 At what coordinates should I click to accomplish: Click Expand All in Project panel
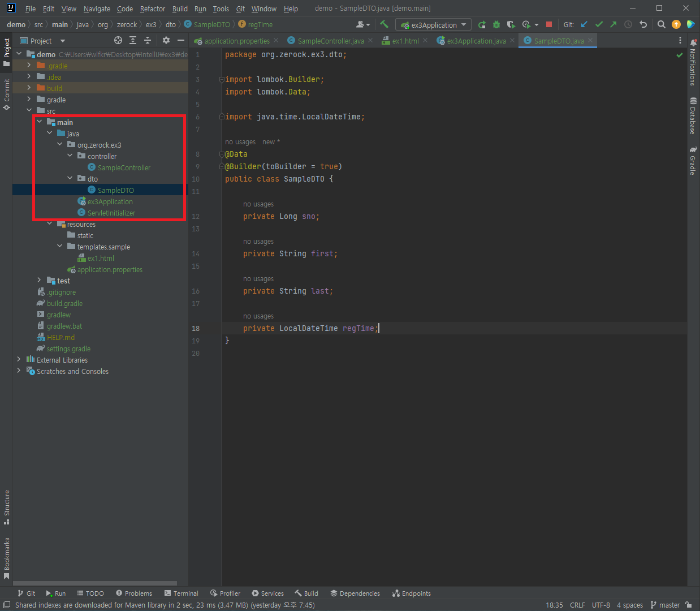[133, 40]
